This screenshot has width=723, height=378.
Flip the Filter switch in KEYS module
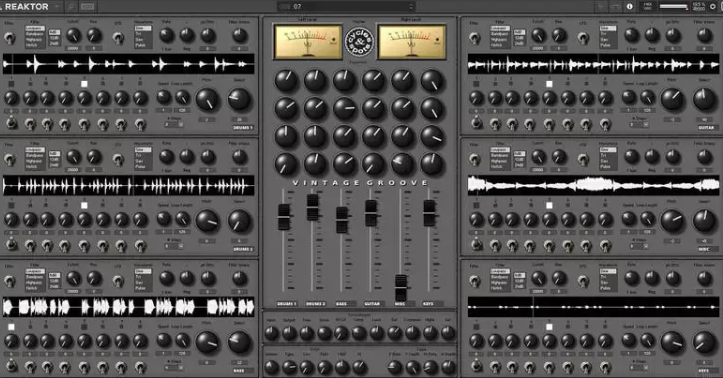474,281
